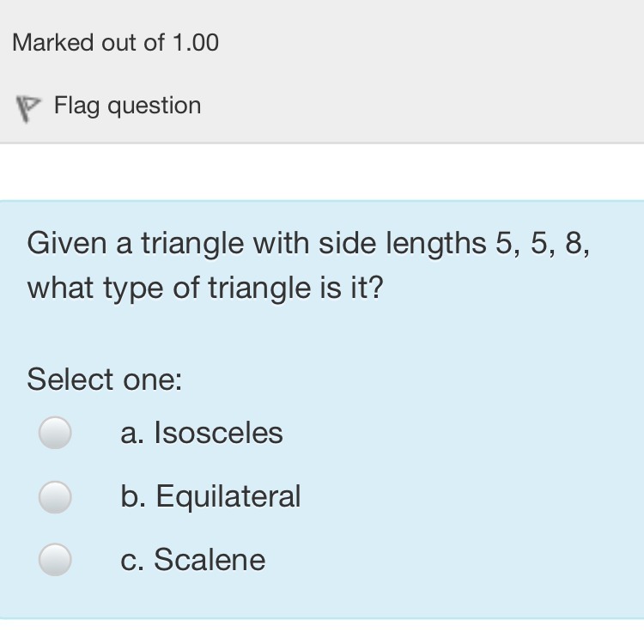
Task: Click the word 'question' in Flag question
Action: tap(155, 106)
